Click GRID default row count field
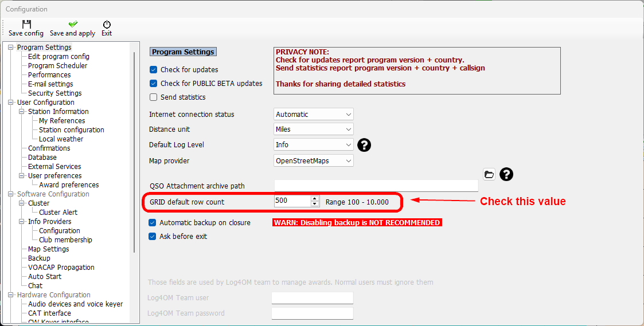Image resolution: width=644 pixels, height=326 pixels. [x=292, y=201]
